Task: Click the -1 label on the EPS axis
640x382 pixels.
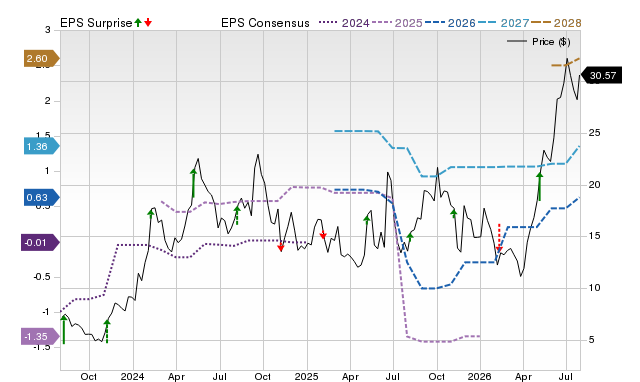Action: pyautogui.click(x=46, y=312)
